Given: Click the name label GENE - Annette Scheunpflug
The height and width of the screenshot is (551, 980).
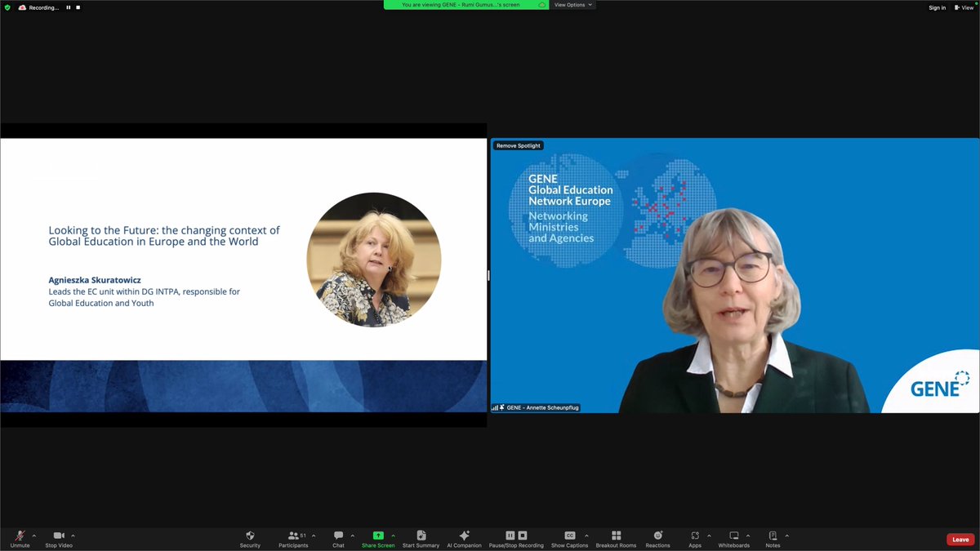Looking at the screenshot, I should (x=543, y=407).
